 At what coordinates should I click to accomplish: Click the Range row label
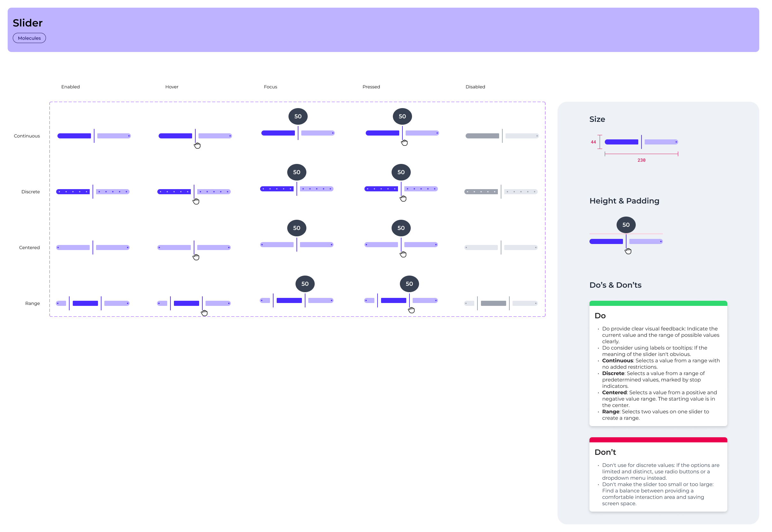[x=32, y=303]
